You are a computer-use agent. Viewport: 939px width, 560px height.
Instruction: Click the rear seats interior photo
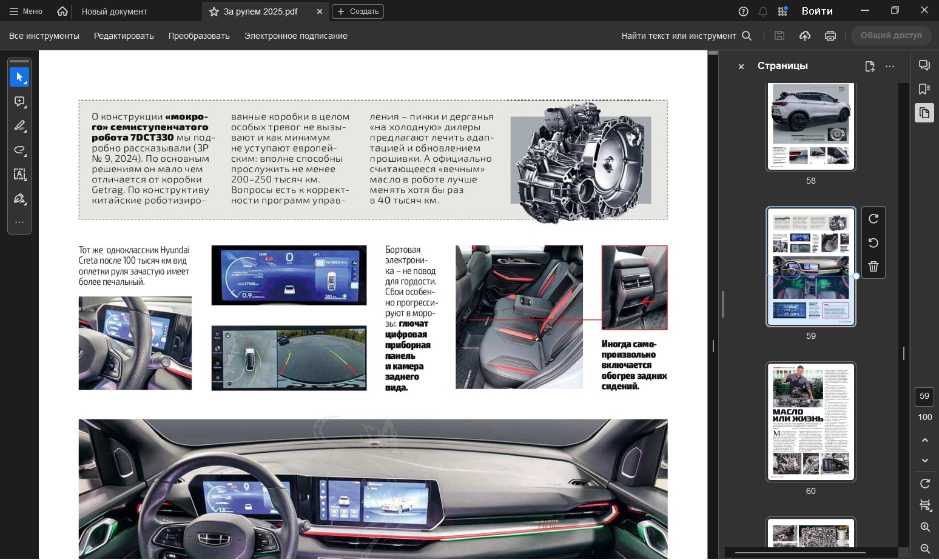(x=519, y=317)
